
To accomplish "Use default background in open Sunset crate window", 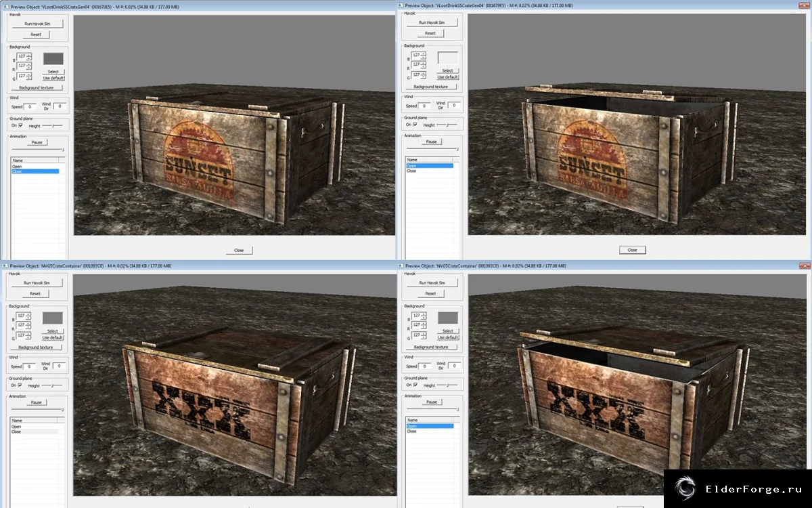I will (447, 77).
